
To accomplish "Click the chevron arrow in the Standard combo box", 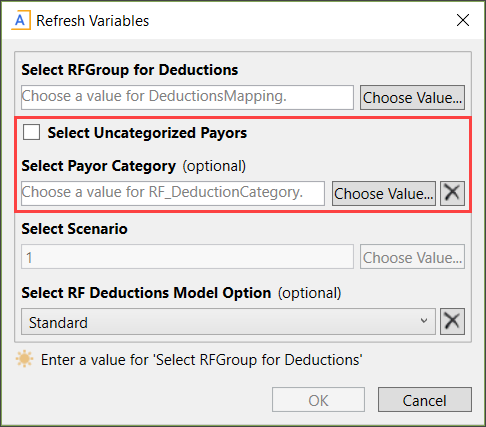I will [x=424, y=321].
